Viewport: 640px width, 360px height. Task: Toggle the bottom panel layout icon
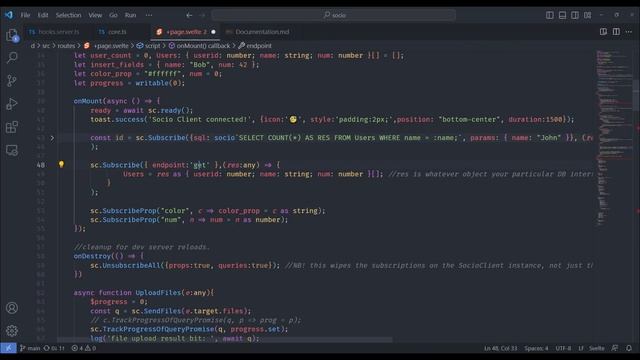[562, 15]
